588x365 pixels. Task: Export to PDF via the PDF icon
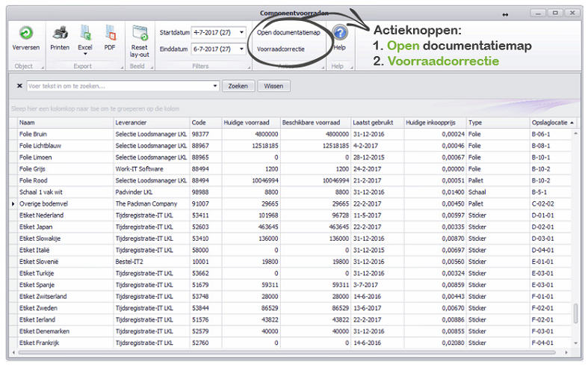coord(110,32)
